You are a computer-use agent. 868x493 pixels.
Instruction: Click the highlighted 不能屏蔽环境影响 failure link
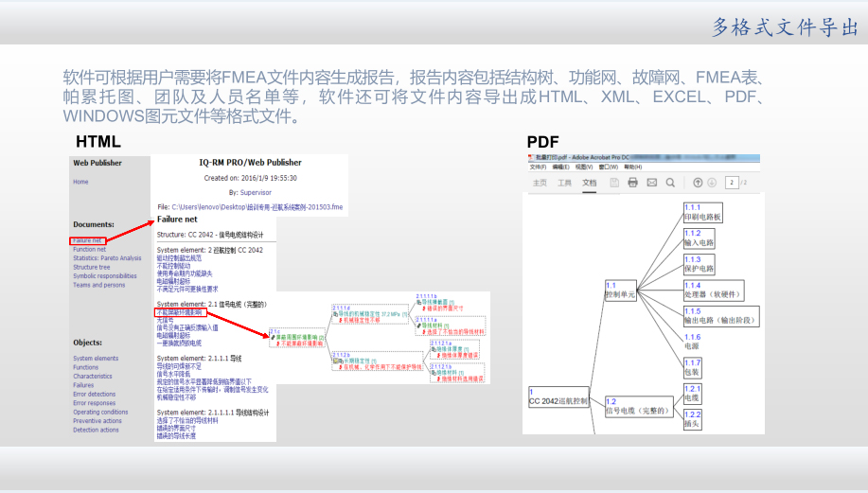pos(180,311)
